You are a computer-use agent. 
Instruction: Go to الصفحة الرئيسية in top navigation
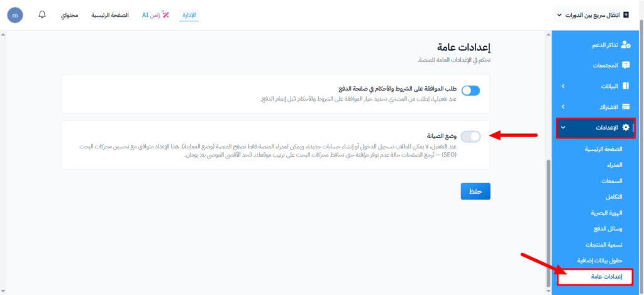111,14
